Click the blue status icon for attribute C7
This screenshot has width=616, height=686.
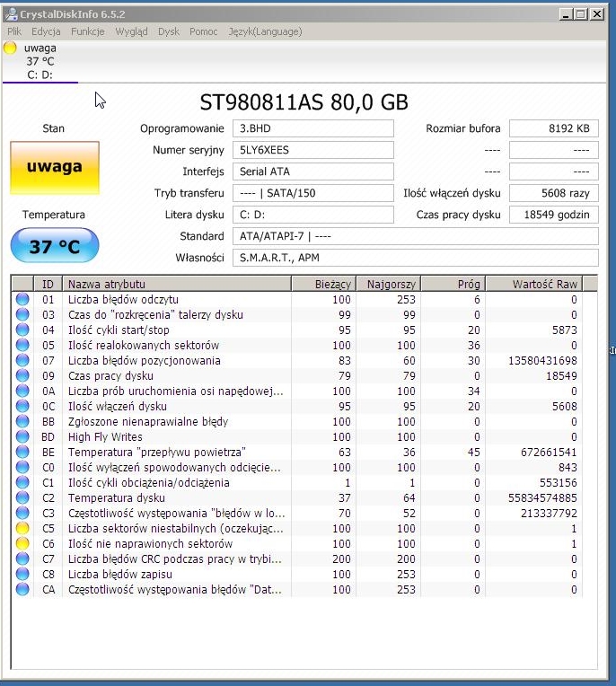[x=22, y=558]
